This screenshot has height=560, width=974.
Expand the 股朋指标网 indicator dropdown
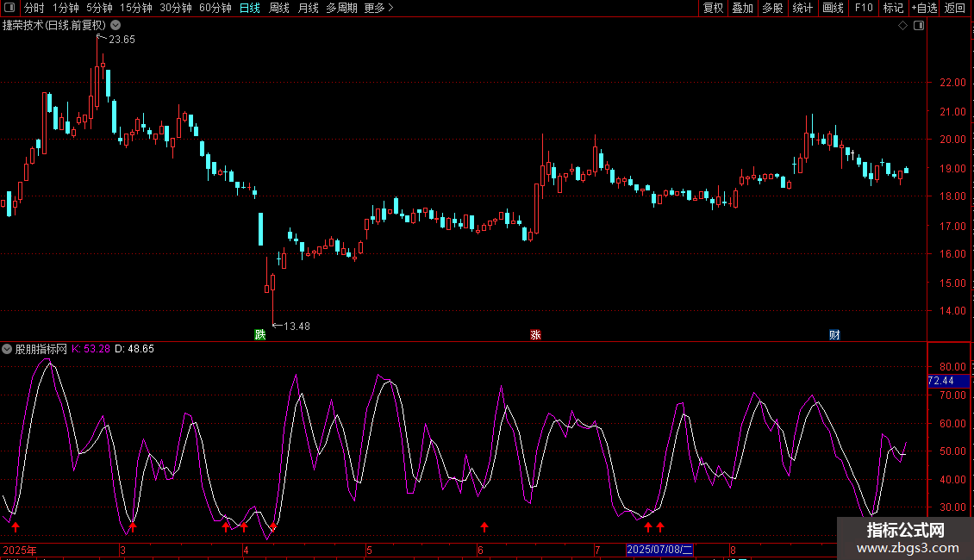click(7, 349)
